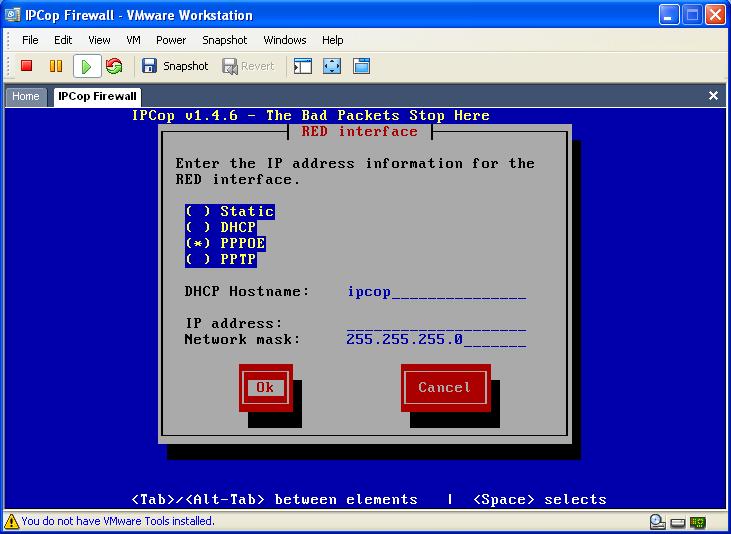The image size is (731, 534).
Task: Click the hard disk status icon
Action: [x=678, y=523]
